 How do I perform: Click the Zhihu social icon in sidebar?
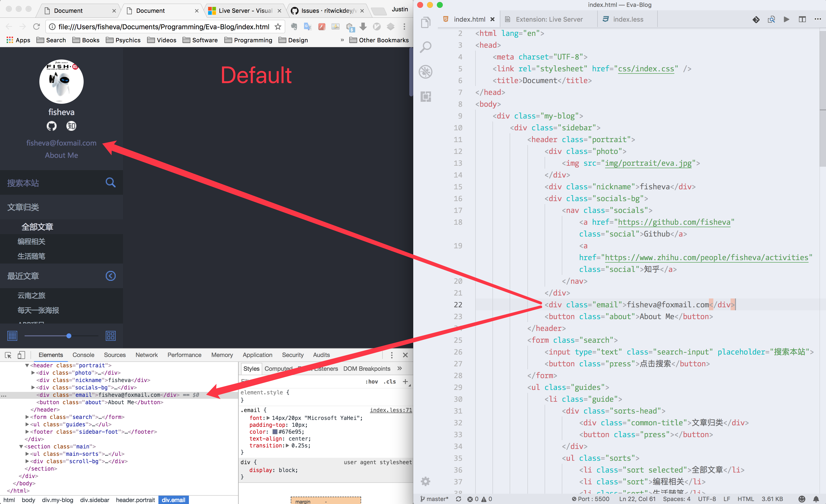(71, 126)
